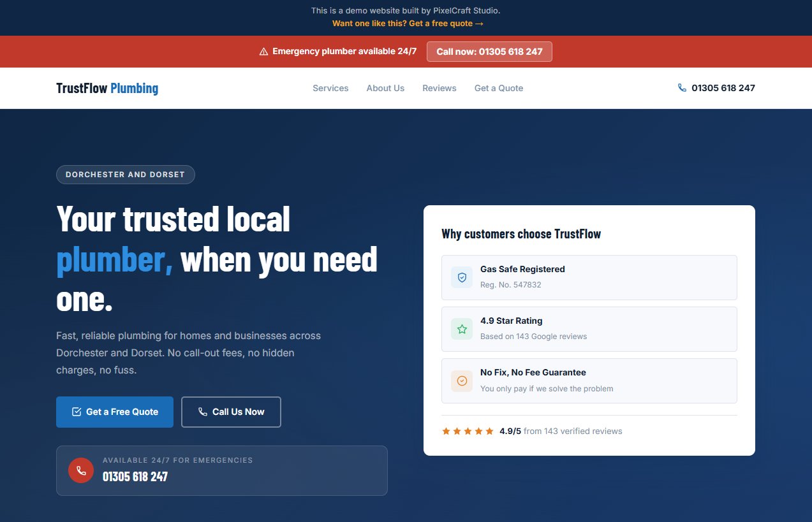This screenshot has height=522, width=812.
Task: Click the red circular phone icon
Action: pos(80,470)
